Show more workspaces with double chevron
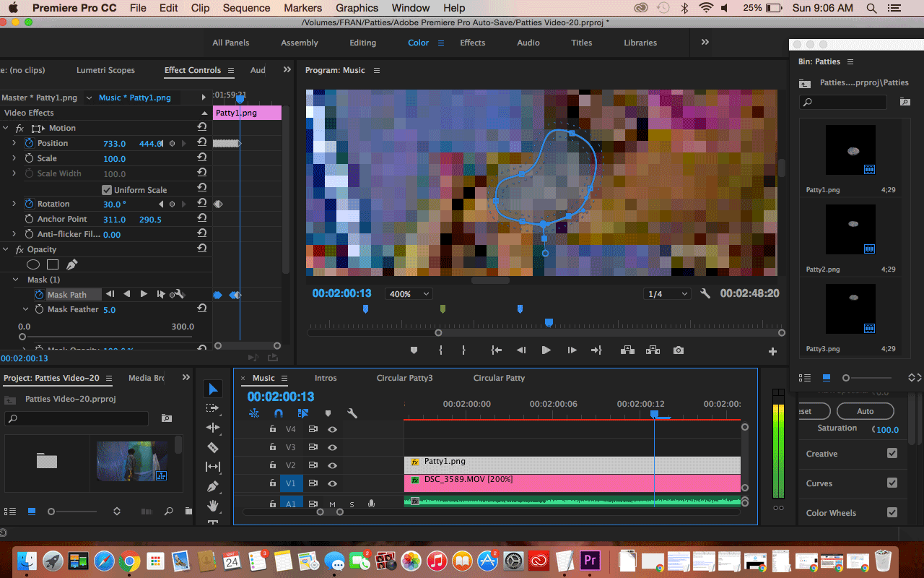The height and width of the screenshot is (578, 924). click(x=705, y=42)
